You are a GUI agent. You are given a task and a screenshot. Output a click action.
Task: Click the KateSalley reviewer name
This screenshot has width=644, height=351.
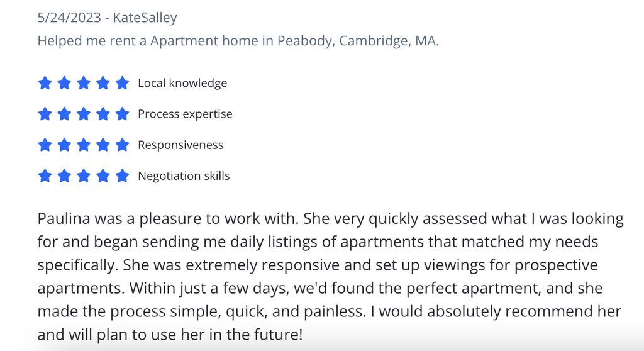pyautogui.click(x=145, y=18)
